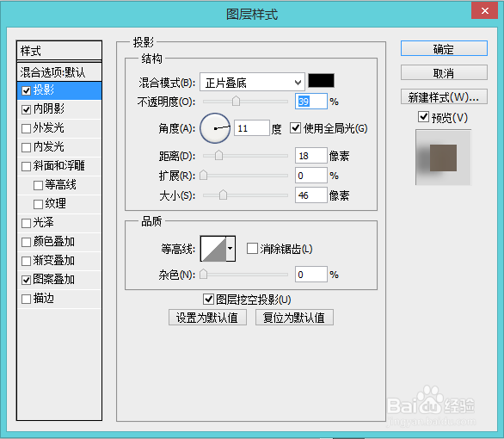
Task: Click the 扩展 spread slider handle
Action: pyautogui.click(x=204, y=176)
